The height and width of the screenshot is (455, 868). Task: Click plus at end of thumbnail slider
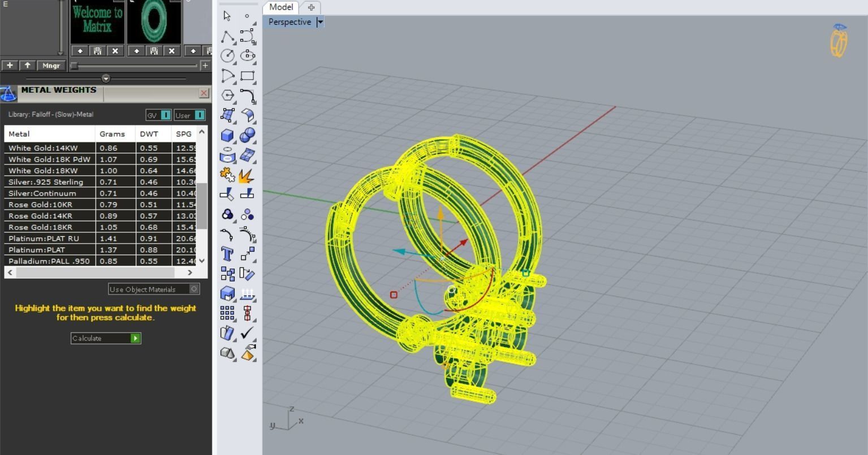pyautogui.click(x=205, y=66)
